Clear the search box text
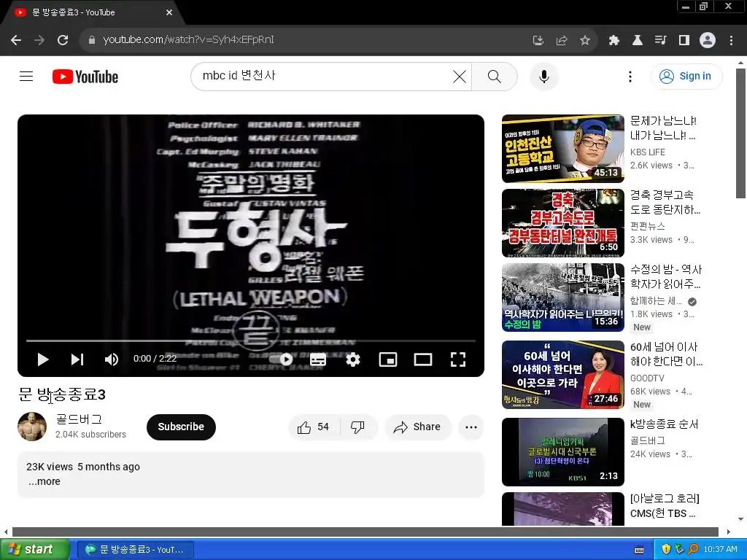The image size is (747, 560). 460,76
